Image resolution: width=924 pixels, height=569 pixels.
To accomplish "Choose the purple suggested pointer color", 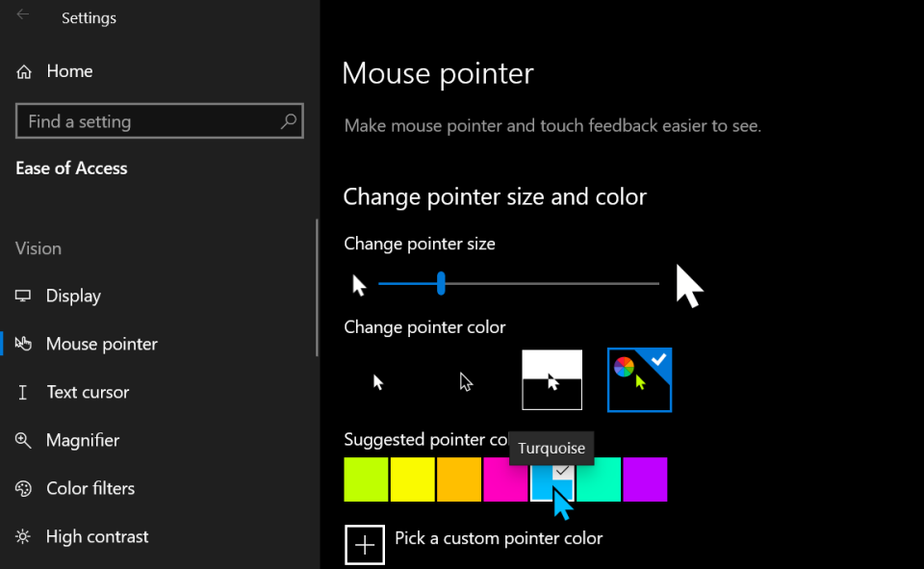I will (645, 479).
